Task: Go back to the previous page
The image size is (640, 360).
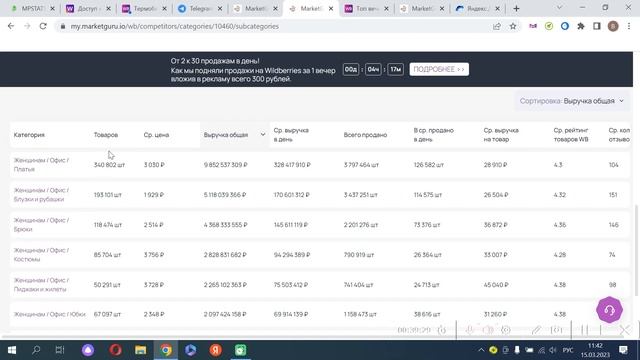Action: pos(11,26)
